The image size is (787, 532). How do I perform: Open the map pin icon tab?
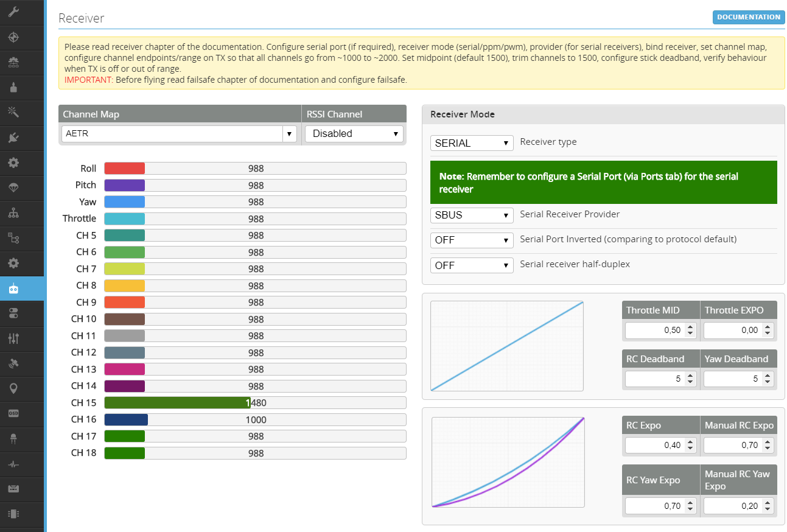[x=13, y=388]
